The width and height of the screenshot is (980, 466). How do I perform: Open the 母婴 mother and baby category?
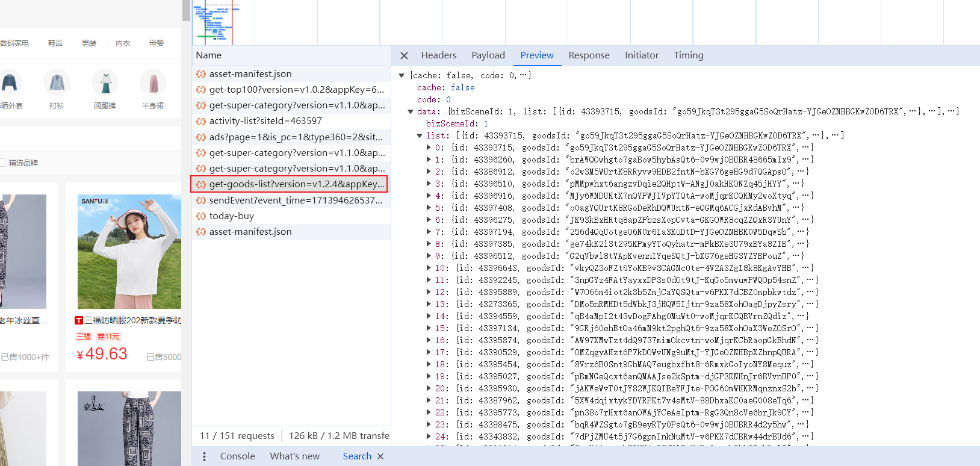157,43
